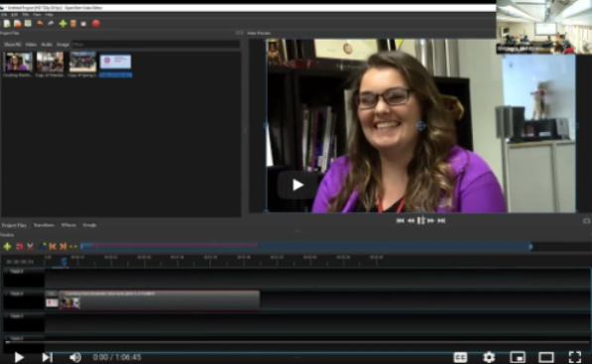Open YouTube settings gear menu

(489, 357)
